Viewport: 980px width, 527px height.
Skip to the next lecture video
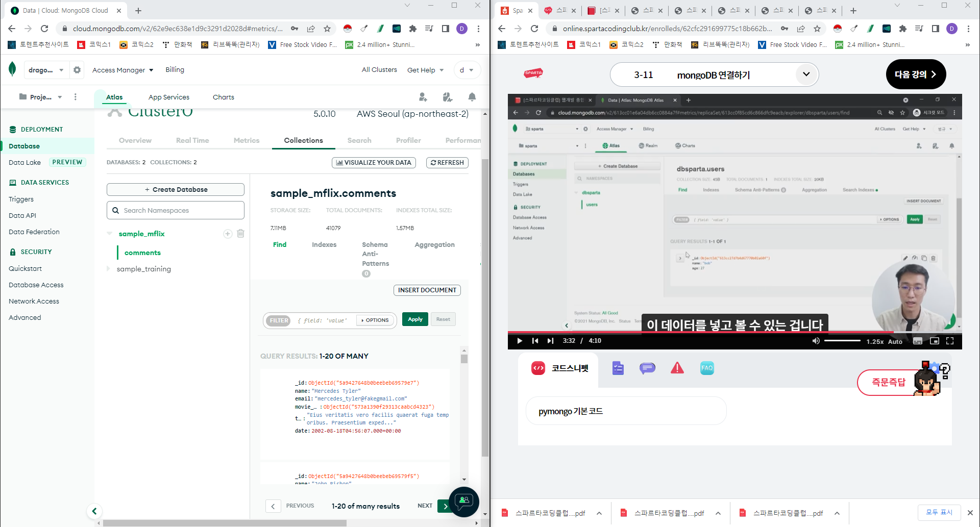click(x=550, y=341)
